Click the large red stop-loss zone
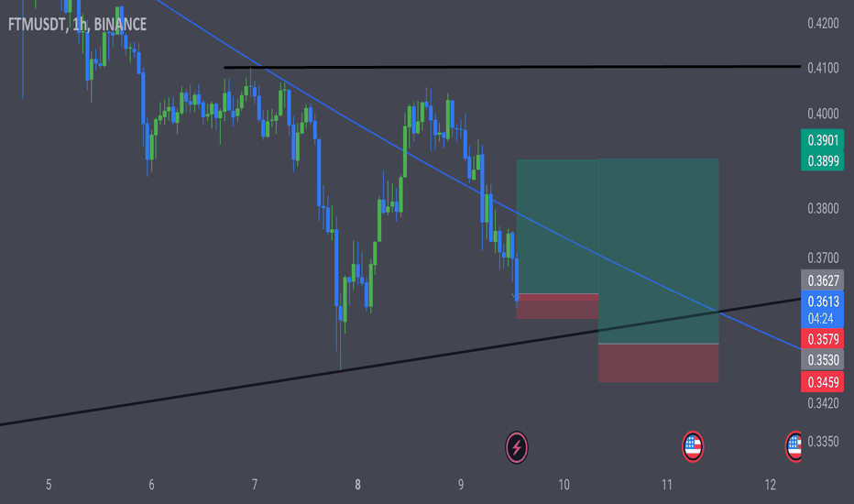This screenshot has width=854, height=504. [659, 363]
